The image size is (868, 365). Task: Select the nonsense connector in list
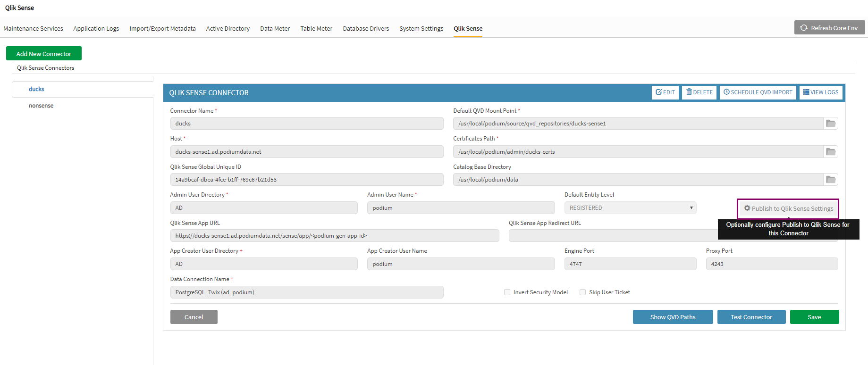[41, 106]
